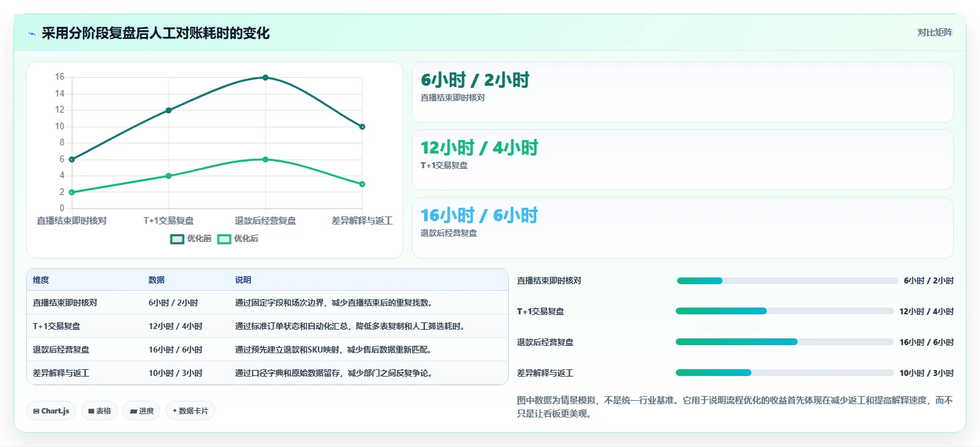Click x-axis label T+1交易复盘 under chart
The width and height of the screenshot is (980, 447).
(x=169, y=220)
